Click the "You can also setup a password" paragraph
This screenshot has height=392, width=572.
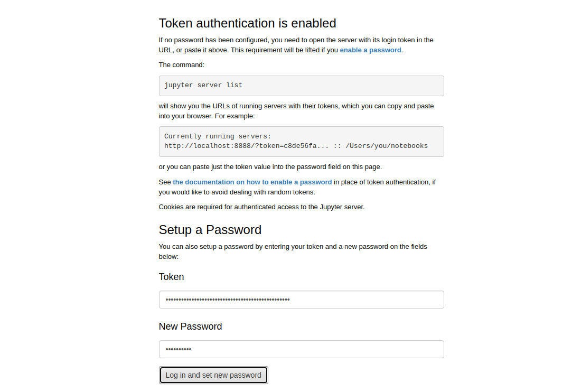(293, 247)
